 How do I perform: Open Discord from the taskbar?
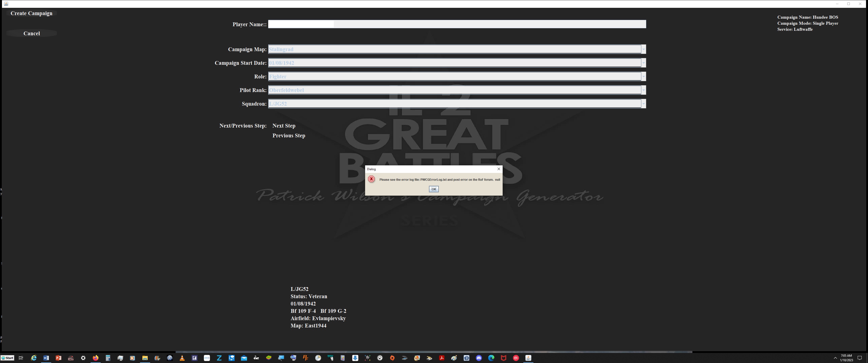pyautogui.click(x=479, y=358)
